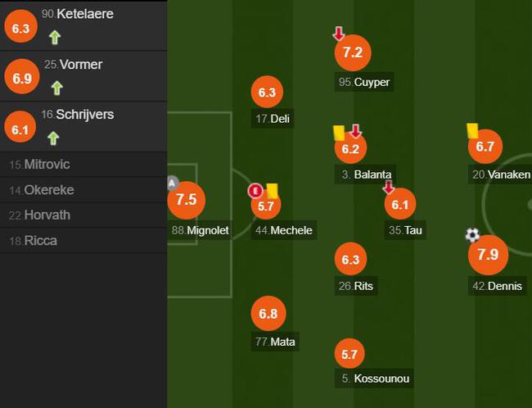Open Ricca's bench entry
The height and width of the screenshot is (408, 532).
pyautogui.click(x=83, y=241)
